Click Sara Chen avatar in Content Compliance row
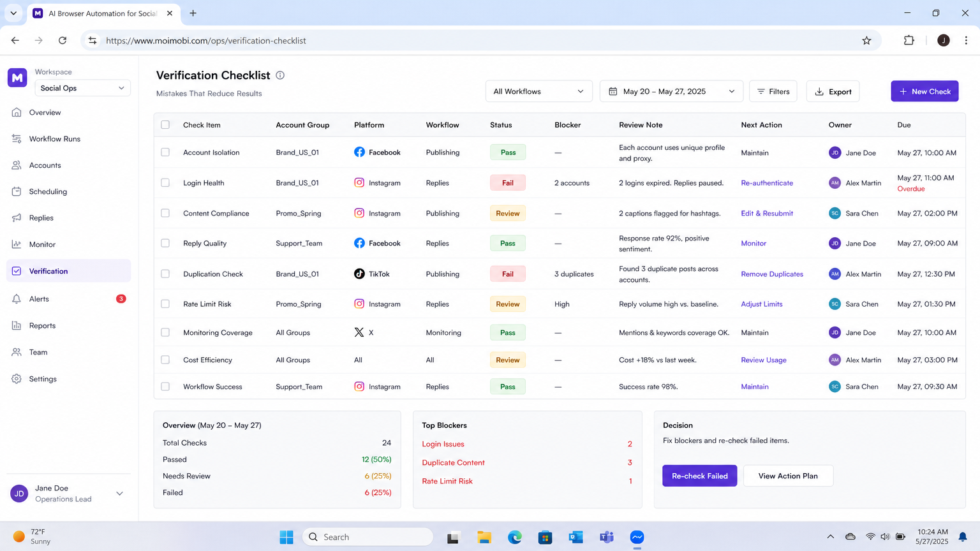 pyautogui.click(x=835, y=213)
